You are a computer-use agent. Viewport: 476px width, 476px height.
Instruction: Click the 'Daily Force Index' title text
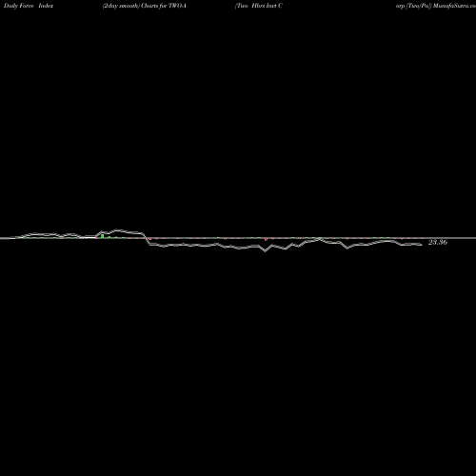(29, 6)
